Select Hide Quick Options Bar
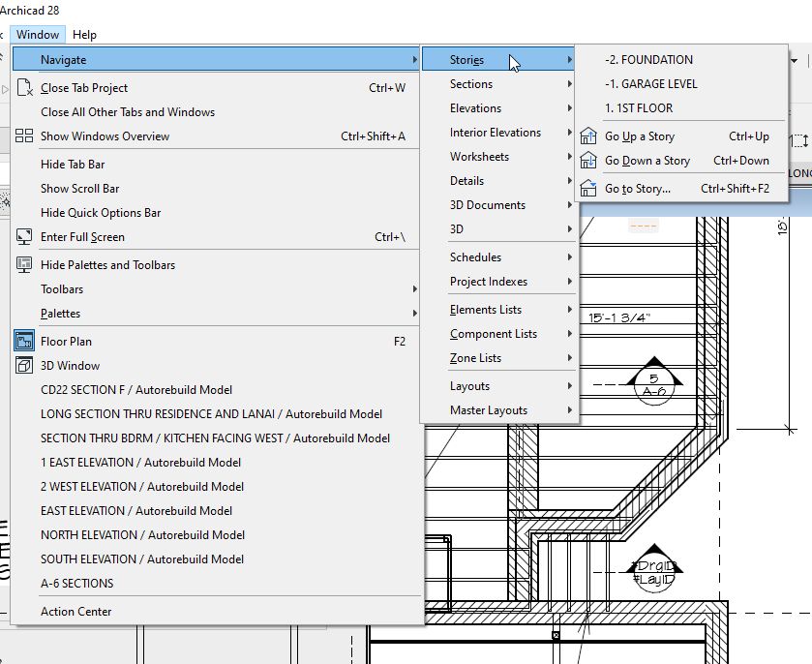The height and width of the screenshot is (664, 812). (x=216, y=213)
